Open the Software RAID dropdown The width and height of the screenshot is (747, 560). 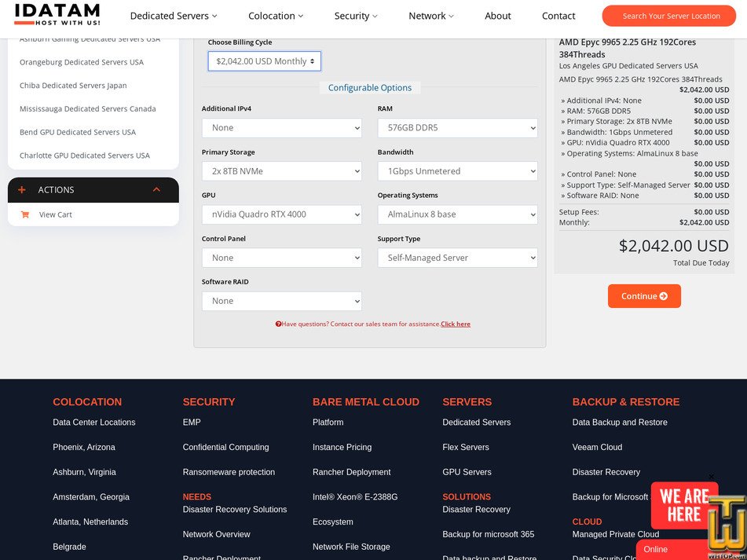[281, 301]
